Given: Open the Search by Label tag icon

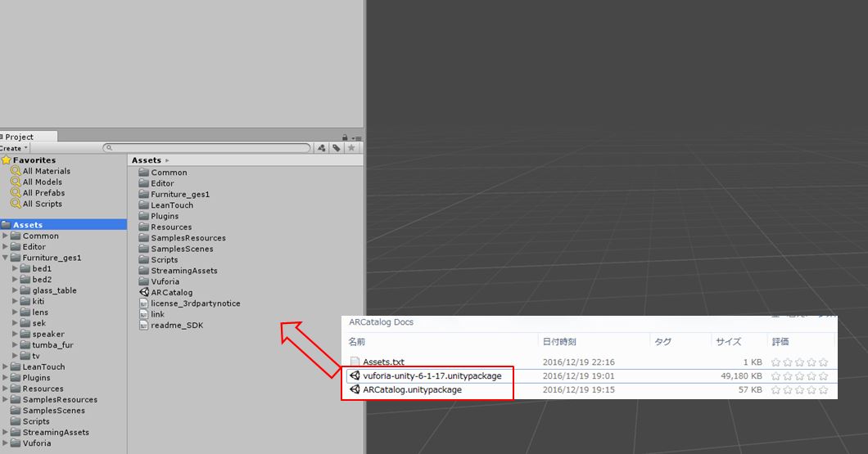Looking at the screenshot, I should tap(336, 147).
